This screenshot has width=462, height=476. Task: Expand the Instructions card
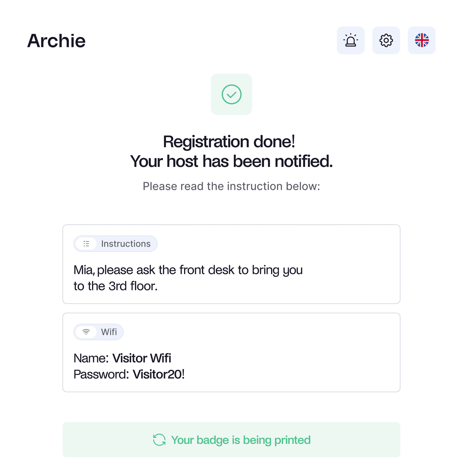(231, 264)
